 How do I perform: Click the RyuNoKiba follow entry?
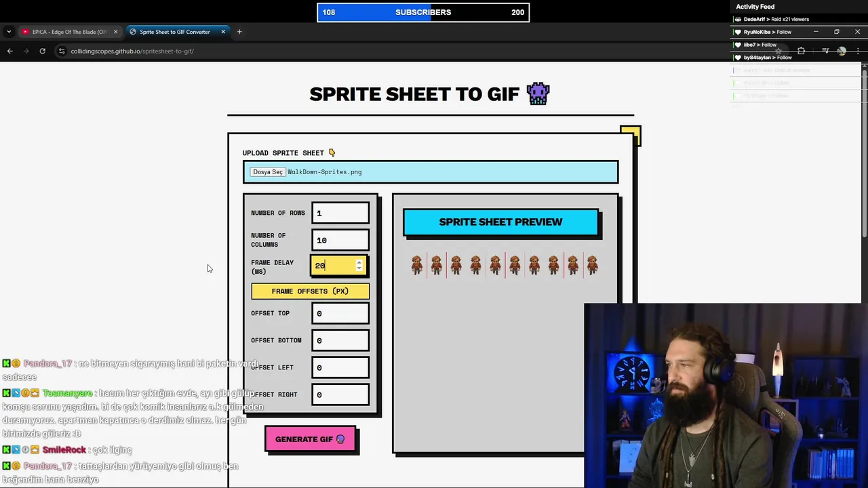click(x=768, y=32)
